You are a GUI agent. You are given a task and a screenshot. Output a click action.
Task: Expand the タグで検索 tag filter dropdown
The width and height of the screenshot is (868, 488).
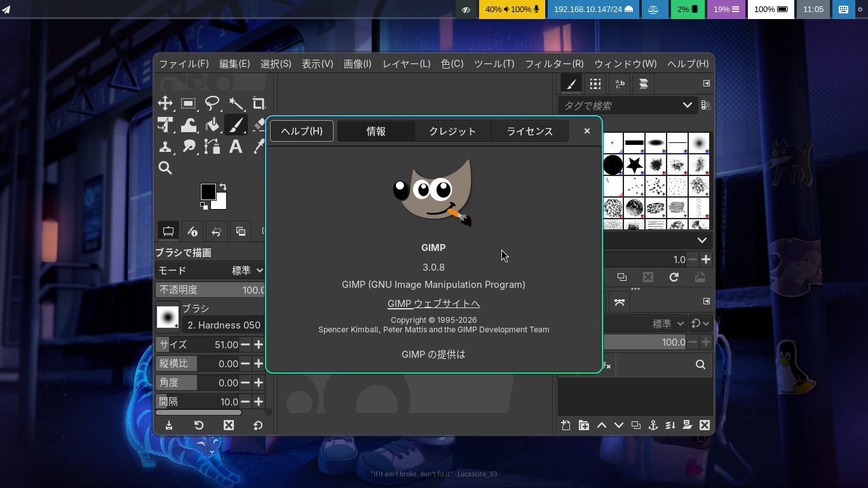(687, 105)
